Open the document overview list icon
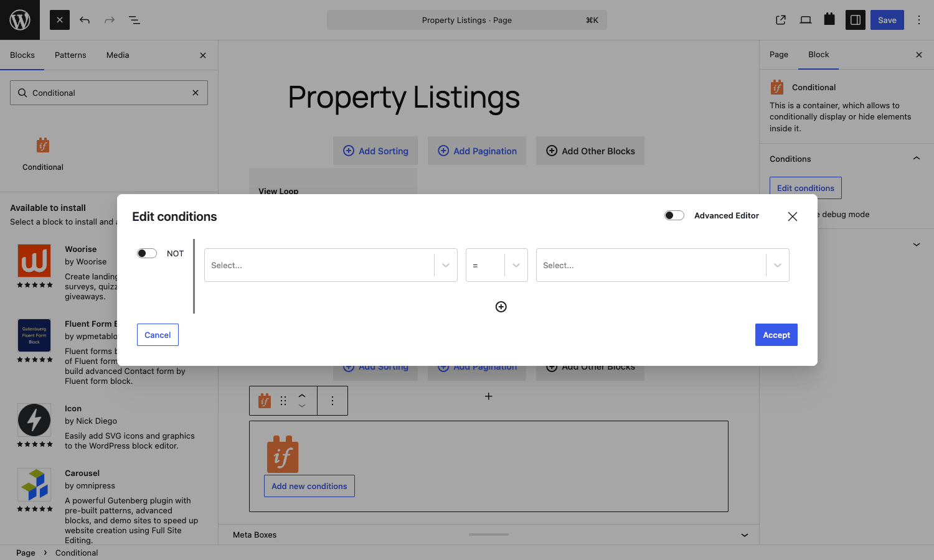The height and width of the screenshot is (560, 934). click(134, 20)
